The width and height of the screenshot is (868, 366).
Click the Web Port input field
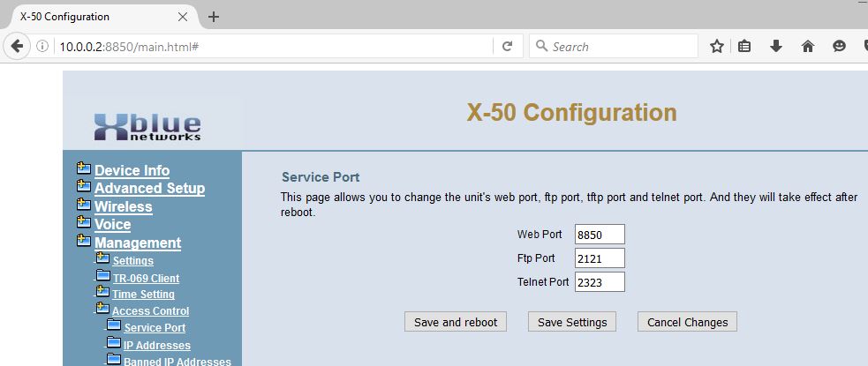pyautogui.click(x=599, y=235)
